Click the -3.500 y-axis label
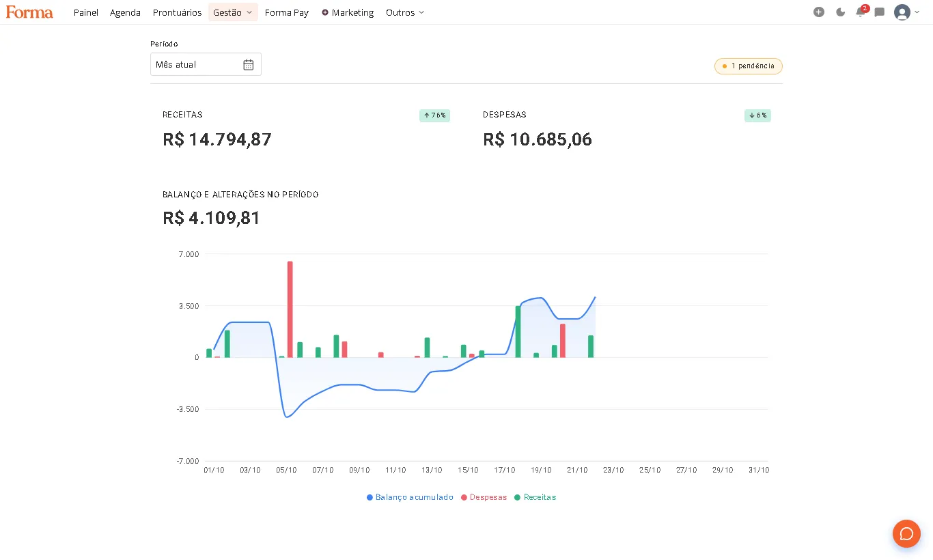This screenshot has height=560, width=933. pyautogui.click(x=187, y=409)
